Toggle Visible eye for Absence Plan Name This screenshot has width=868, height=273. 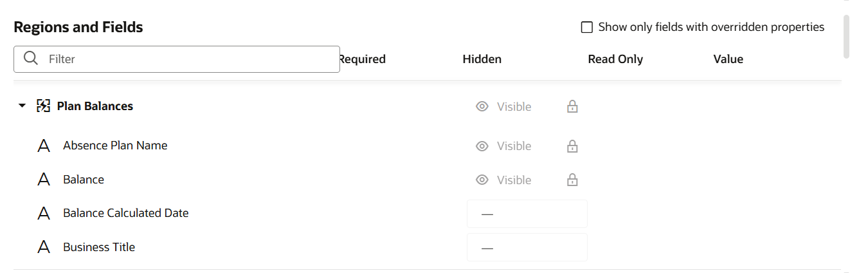tap(482, 146)
